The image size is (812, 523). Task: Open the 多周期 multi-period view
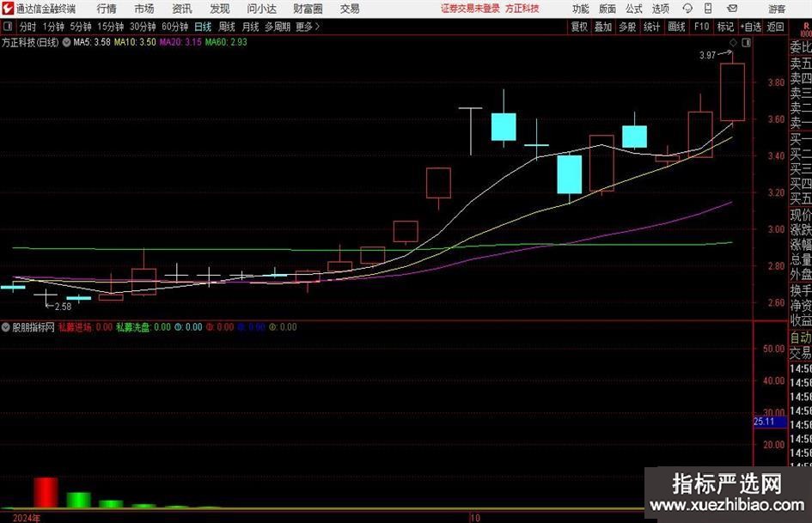coord(278,27)
